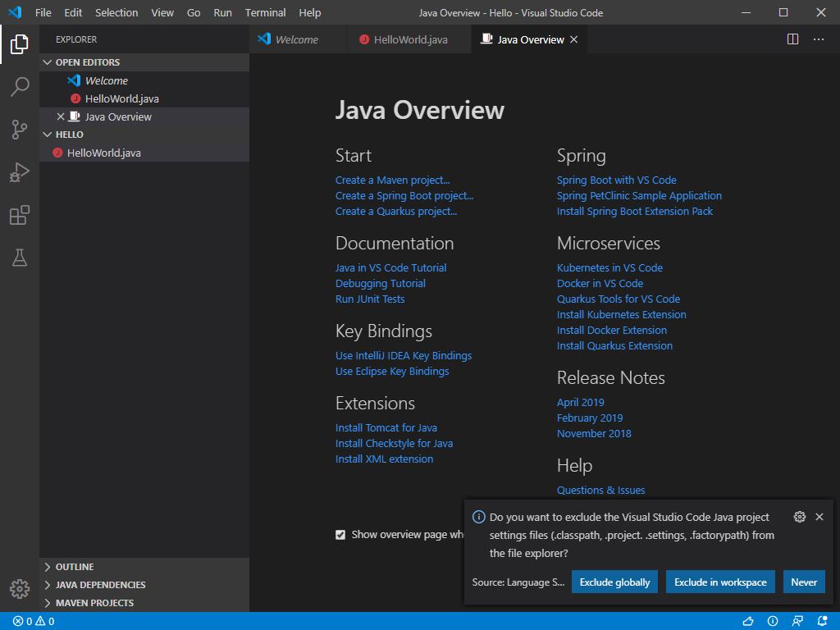
Task: Open Run JUnit Tests link
Action: point(370,299)
